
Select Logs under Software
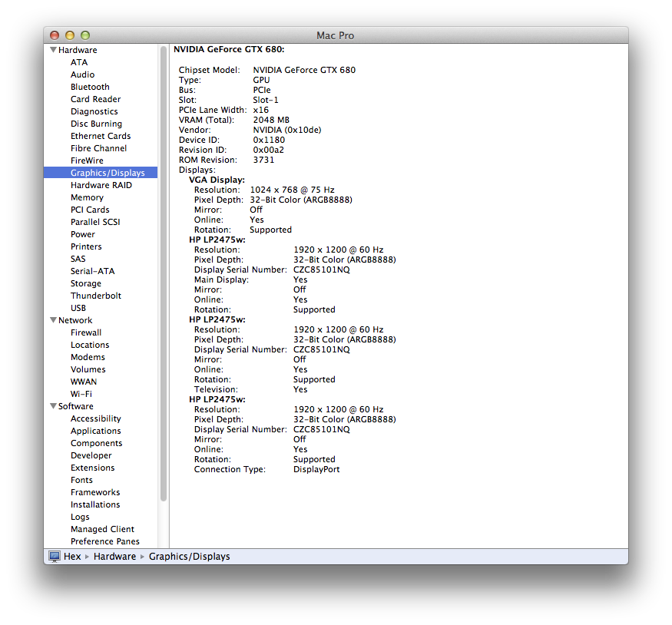point(80,517)
